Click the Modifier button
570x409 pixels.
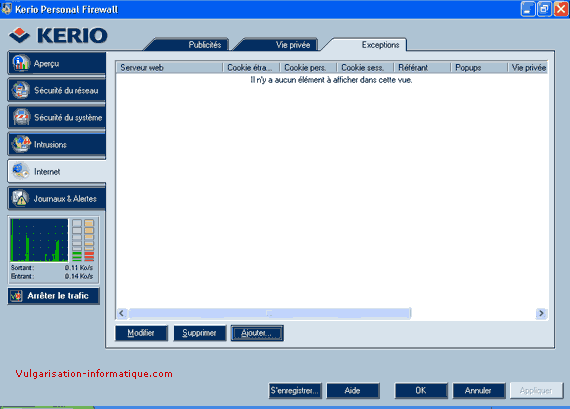141,333
